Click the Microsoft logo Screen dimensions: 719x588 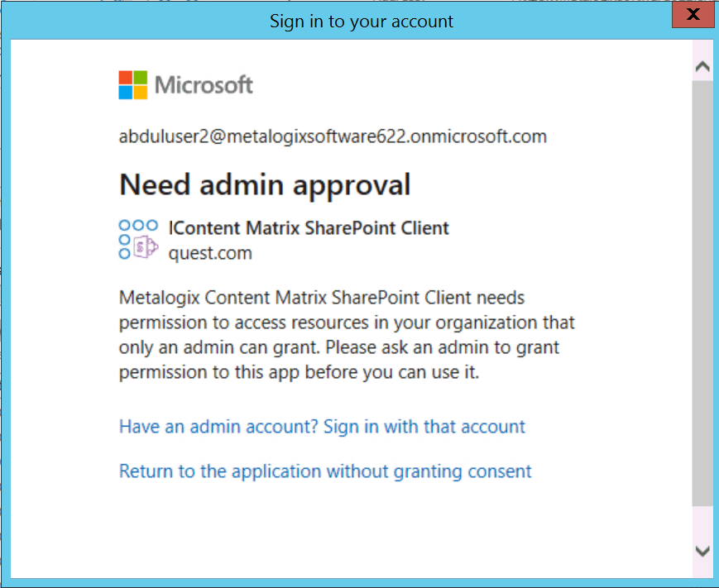tap(184, 84)
